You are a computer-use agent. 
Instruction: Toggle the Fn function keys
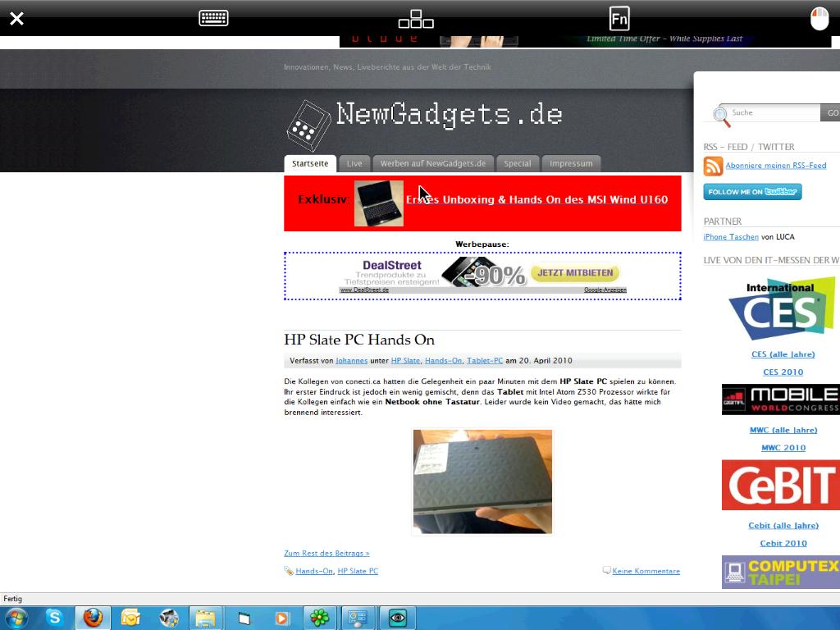click(x=619, y=19)
